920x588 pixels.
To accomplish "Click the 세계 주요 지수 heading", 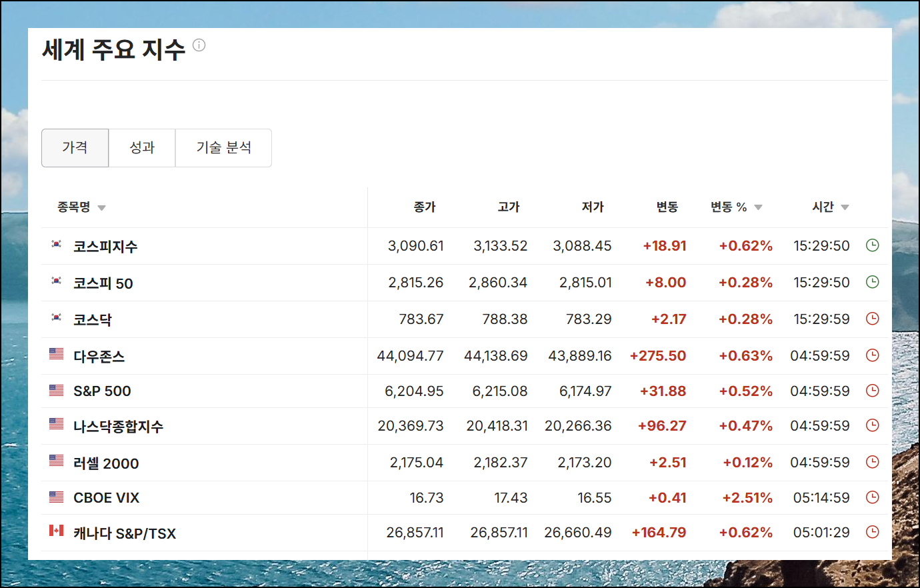I will coord(113,49).
